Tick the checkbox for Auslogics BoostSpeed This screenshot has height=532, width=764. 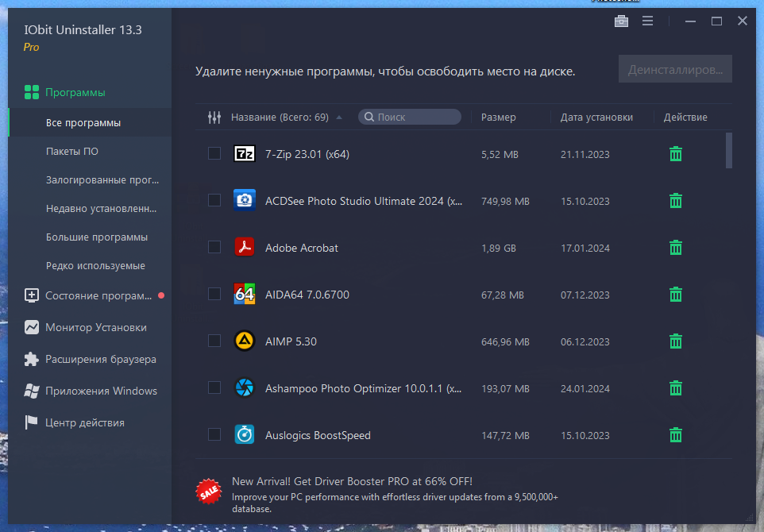(x=214, y=434)
